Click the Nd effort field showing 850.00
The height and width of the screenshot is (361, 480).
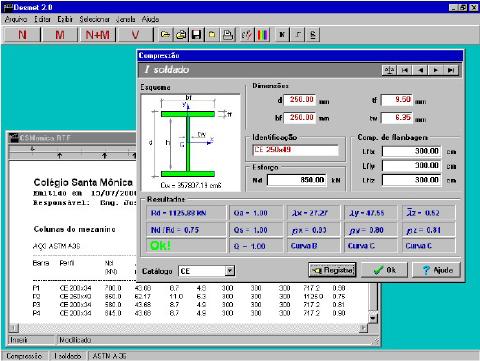click(x=297, y=180)
